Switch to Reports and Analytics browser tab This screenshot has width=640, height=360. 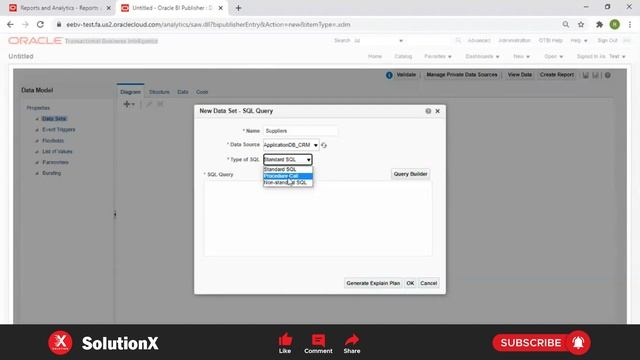(x=60, y=8)
